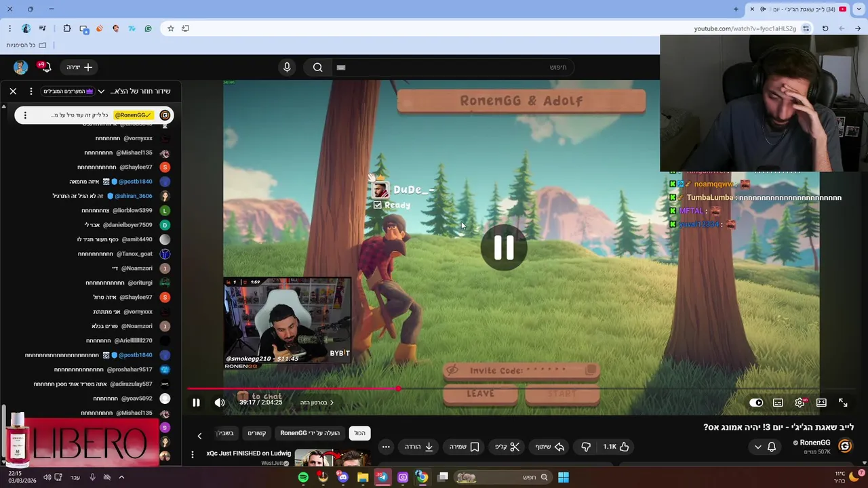Click the @shiran_3606 chat message

coord(102,196)
